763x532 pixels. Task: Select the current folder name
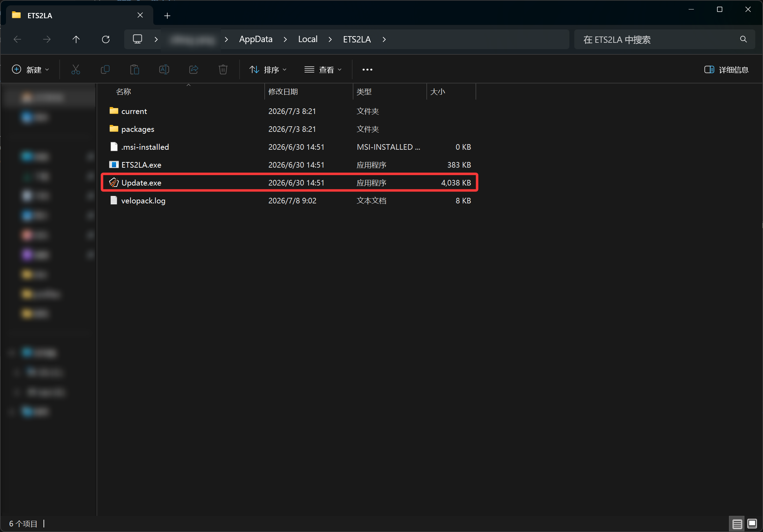134,111
